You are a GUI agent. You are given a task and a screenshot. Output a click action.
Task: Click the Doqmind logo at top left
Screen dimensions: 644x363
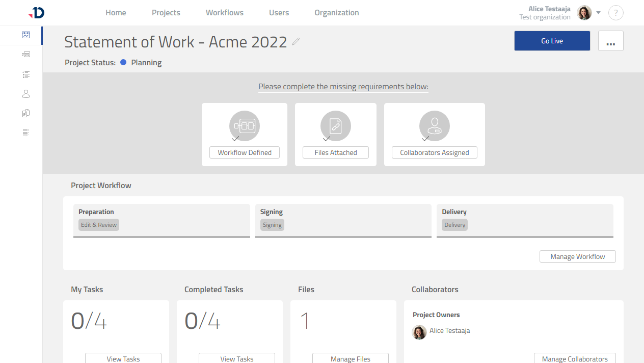pyautogui.click(x=36, y=13)
